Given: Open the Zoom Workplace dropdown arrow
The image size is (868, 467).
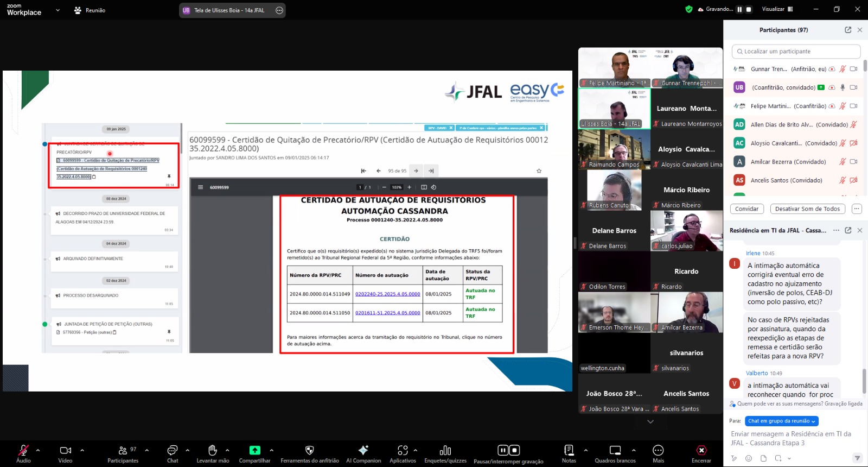Looking at the screenshot, I should tap(58, 10).
